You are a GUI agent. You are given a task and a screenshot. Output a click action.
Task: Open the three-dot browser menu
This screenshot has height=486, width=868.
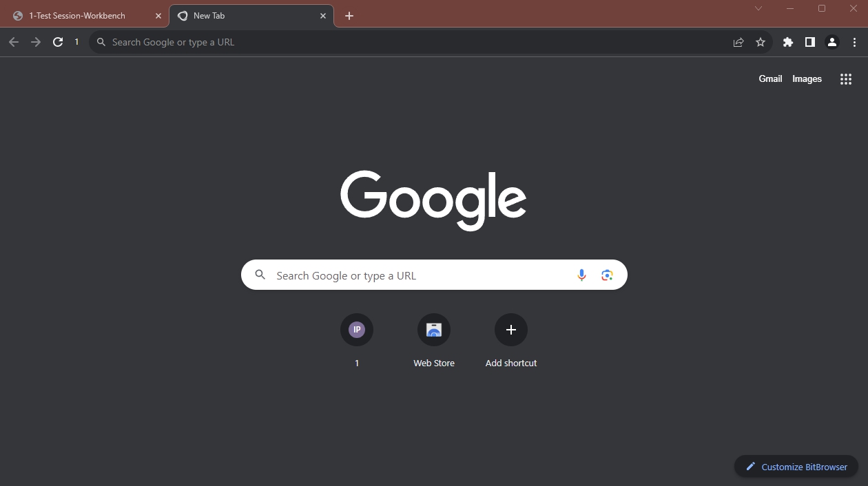pyautogui.click(x=854, y=42)
